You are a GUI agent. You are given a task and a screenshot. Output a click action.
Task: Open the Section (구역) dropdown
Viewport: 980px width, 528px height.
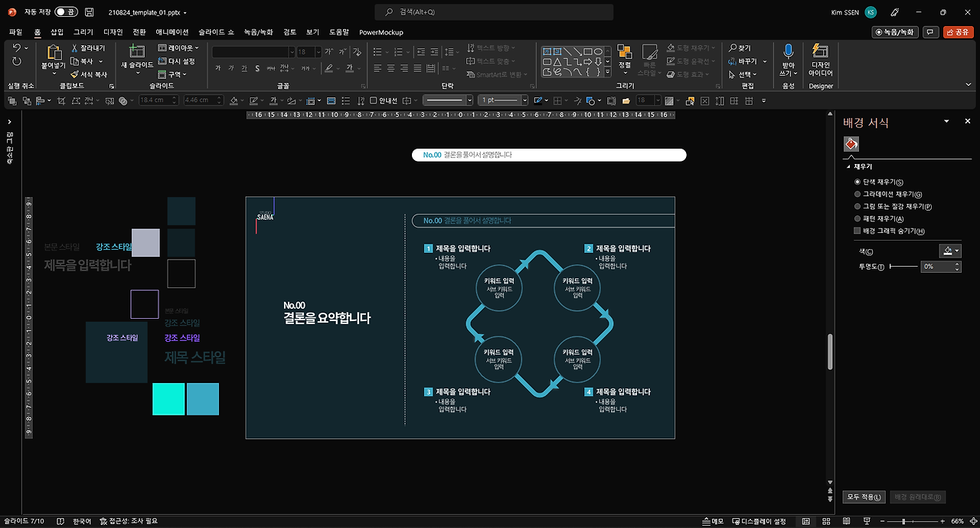pyautogui.click(x=172, y=74)
